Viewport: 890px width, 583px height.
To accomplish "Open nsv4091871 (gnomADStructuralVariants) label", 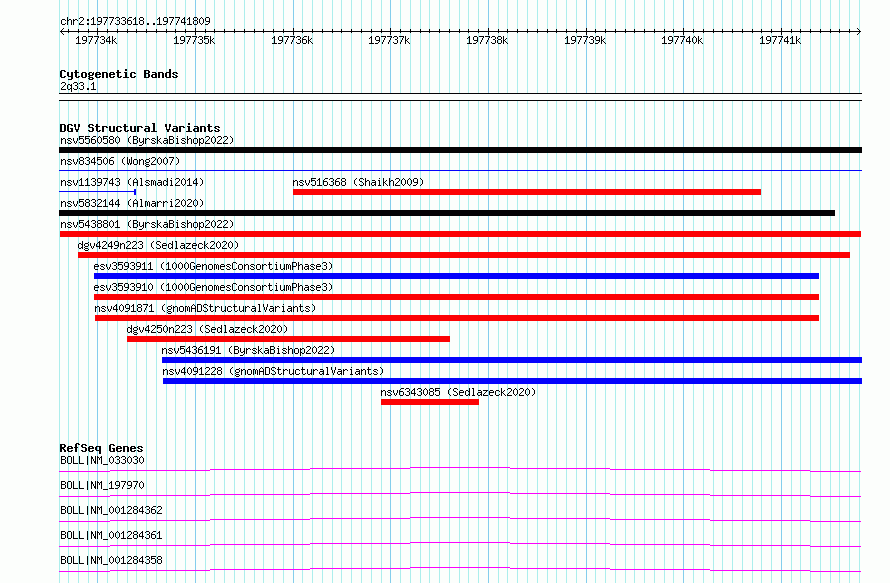I will coord(205,308).
